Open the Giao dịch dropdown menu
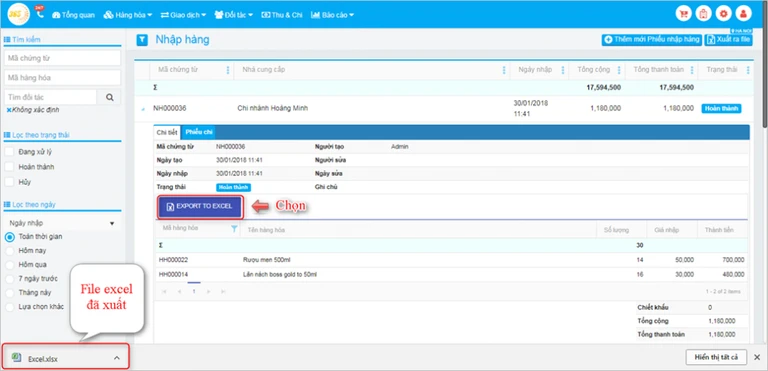The image size is (768, 371). click(183, 15)
